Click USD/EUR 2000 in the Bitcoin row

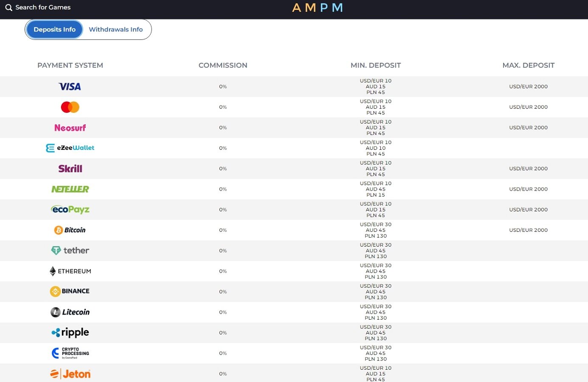(x=529, y=230)
